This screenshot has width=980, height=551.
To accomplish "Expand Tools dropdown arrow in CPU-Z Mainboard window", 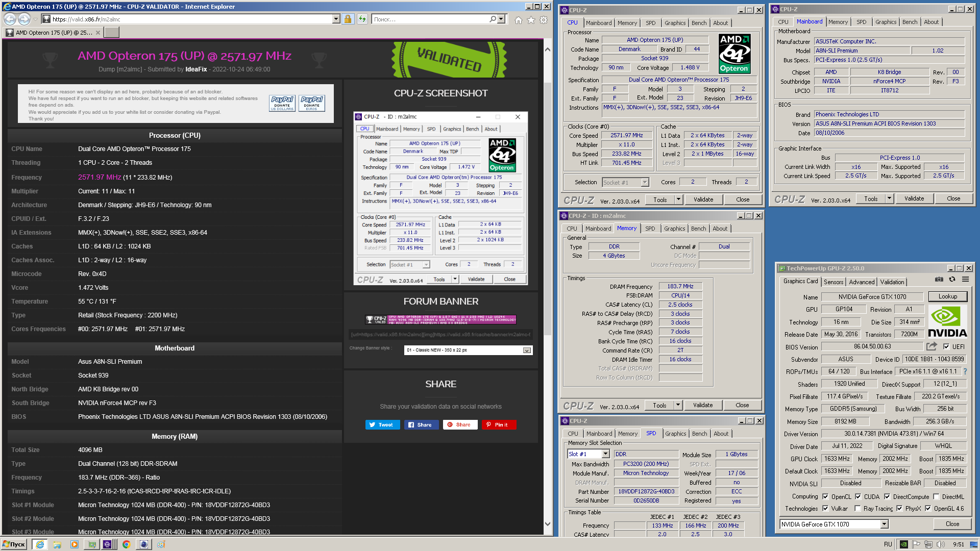I will (890, 198).
